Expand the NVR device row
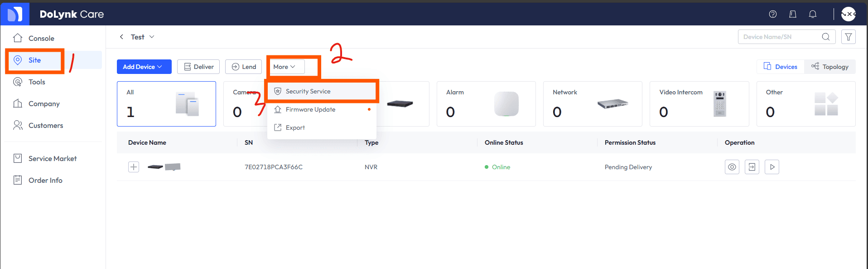 [134, 167]
